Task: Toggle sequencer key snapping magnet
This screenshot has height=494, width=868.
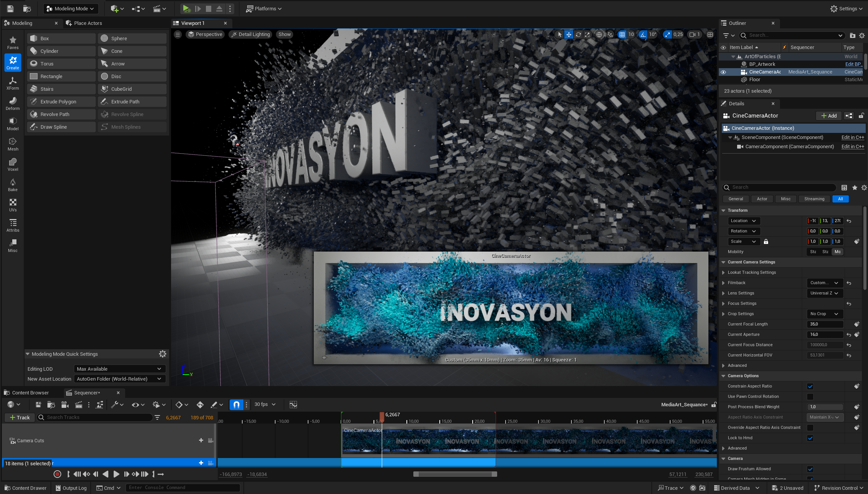Action: (x=236, y=404)
